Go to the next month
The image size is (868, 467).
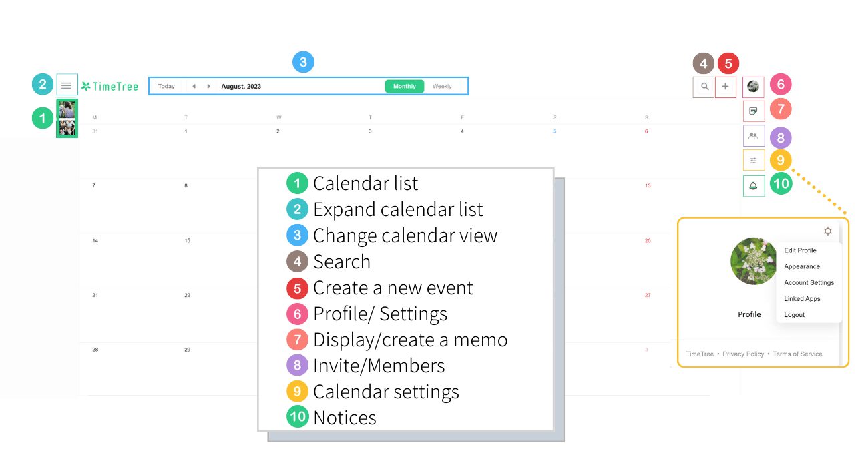(208, 86)
